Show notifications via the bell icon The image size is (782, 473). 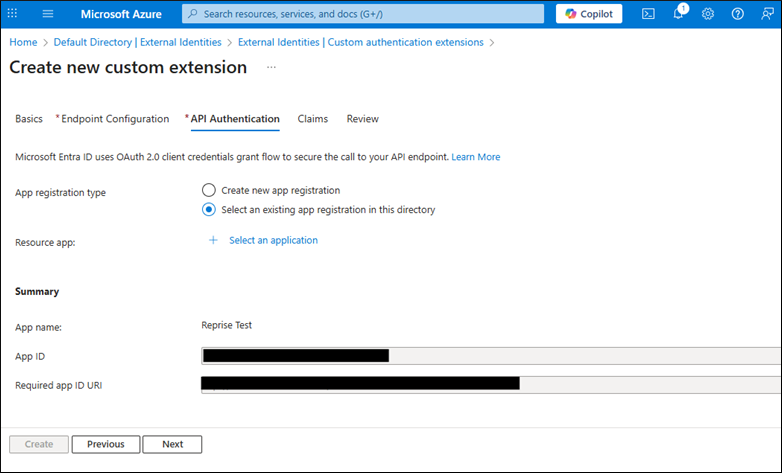(x=678, y=14)
